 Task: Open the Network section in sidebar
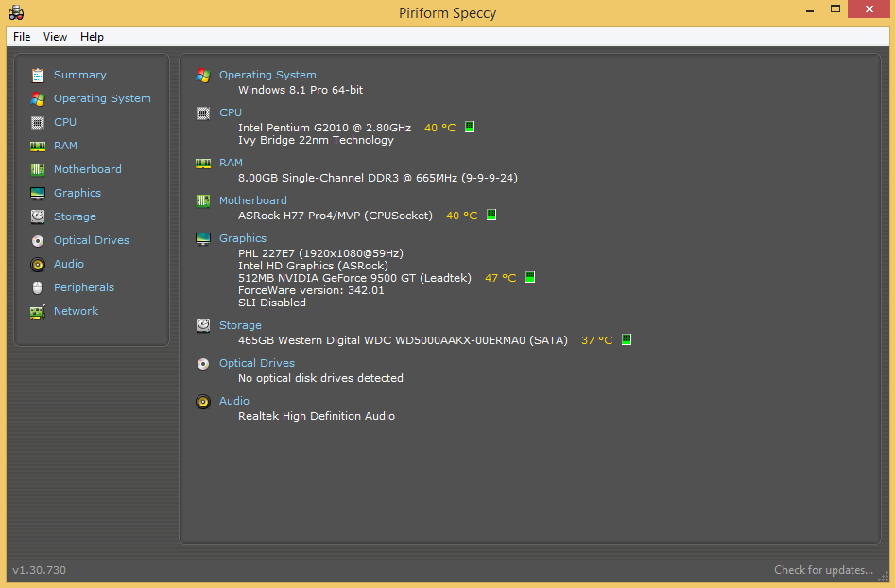point(76,311)
